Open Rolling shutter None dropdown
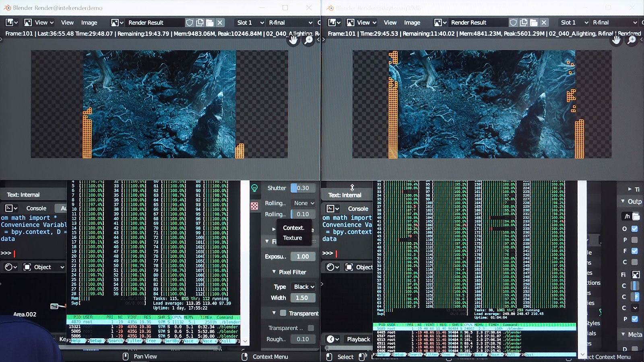Image resolution: width=644 pixels, height=362 pixels. tap(303, 203)
